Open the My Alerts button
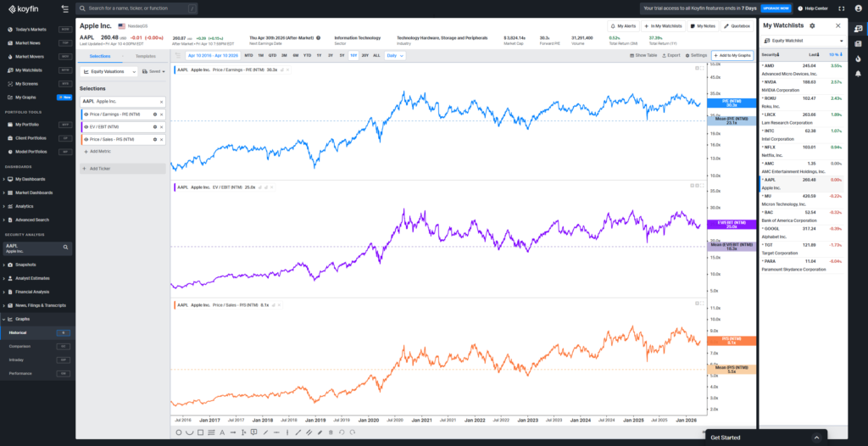Viewport: 868px width, 446px height. tap(623, 26)
